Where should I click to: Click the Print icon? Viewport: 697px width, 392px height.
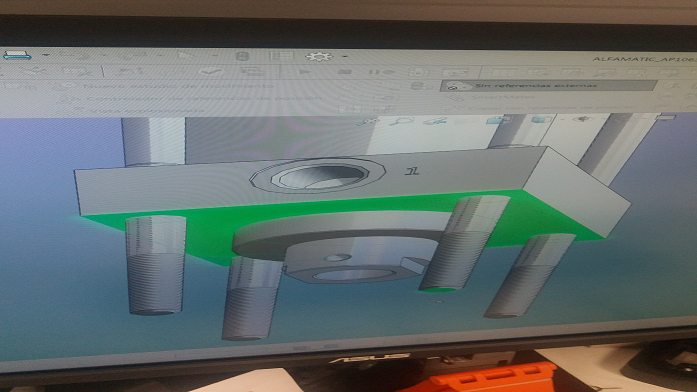(x=17, y=55)
